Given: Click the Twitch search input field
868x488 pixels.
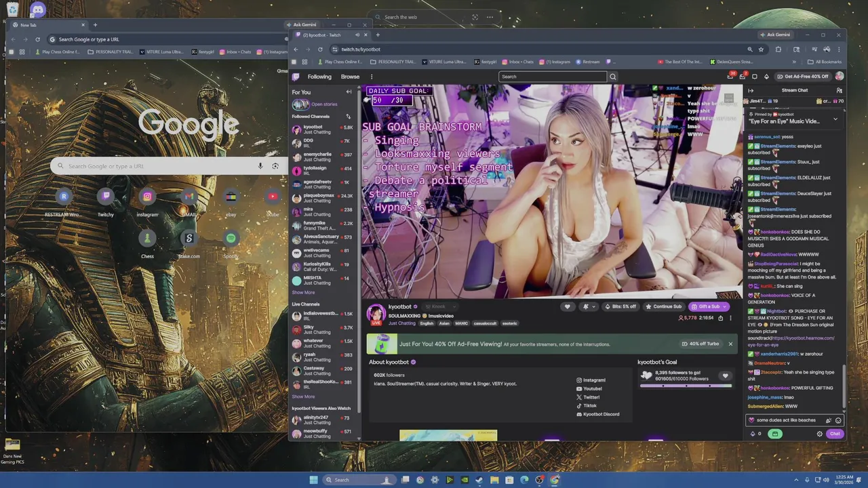Looking at the screenshot, I should click(553, 77).
